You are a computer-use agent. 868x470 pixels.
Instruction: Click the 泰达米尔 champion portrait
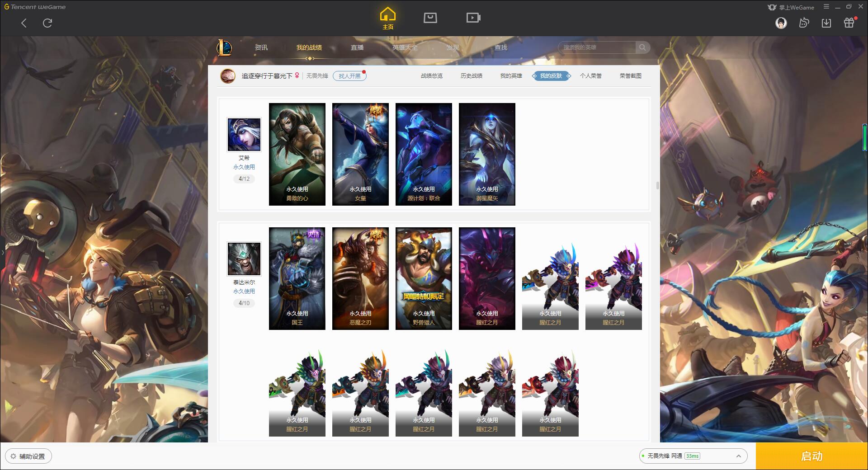click(244, 259)
